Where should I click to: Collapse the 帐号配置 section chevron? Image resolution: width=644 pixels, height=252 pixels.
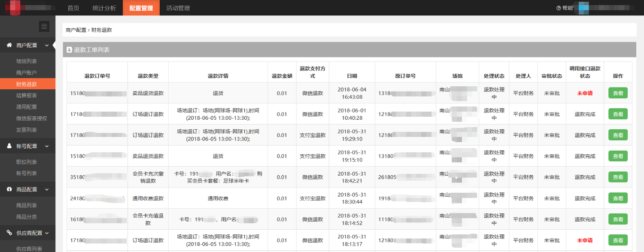(47, 146)
